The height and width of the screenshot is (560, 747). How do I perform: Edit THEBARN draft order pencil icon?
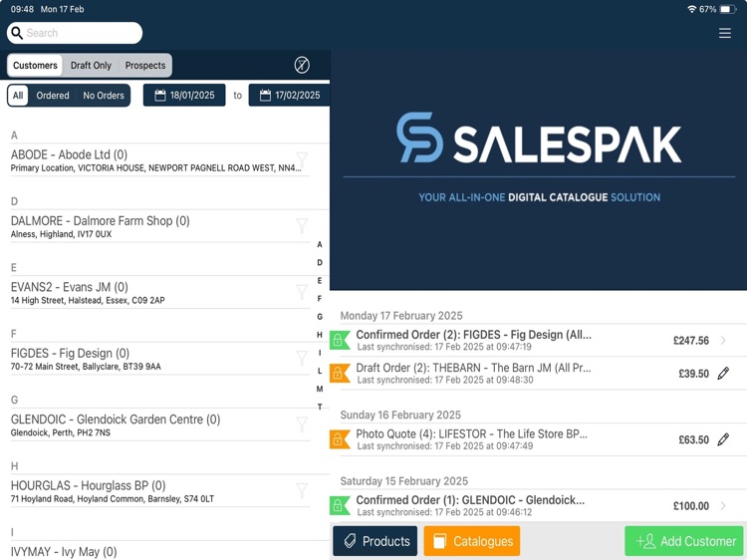pyautogui.click(x=723, y=374)
